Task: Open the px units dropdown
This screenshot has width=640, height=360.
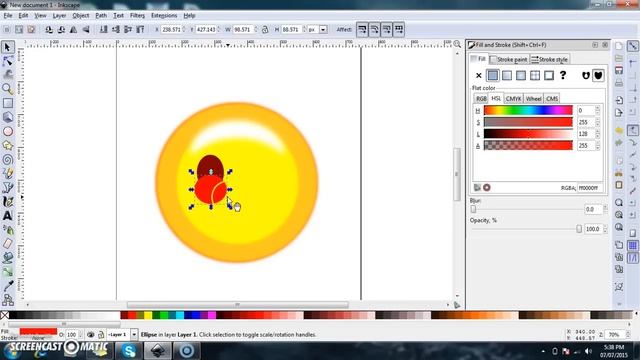Action: point(323,29)
